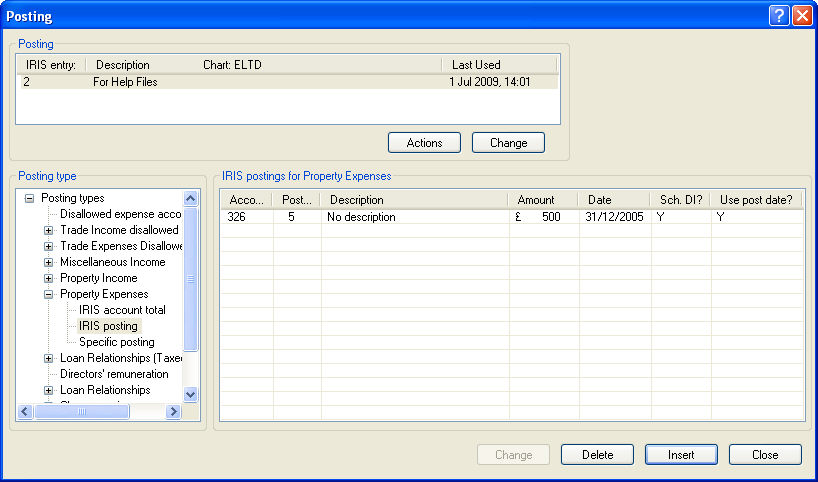Expand the Miscellaneous Income tree node
818x482 pixels.
pos(48,262)
